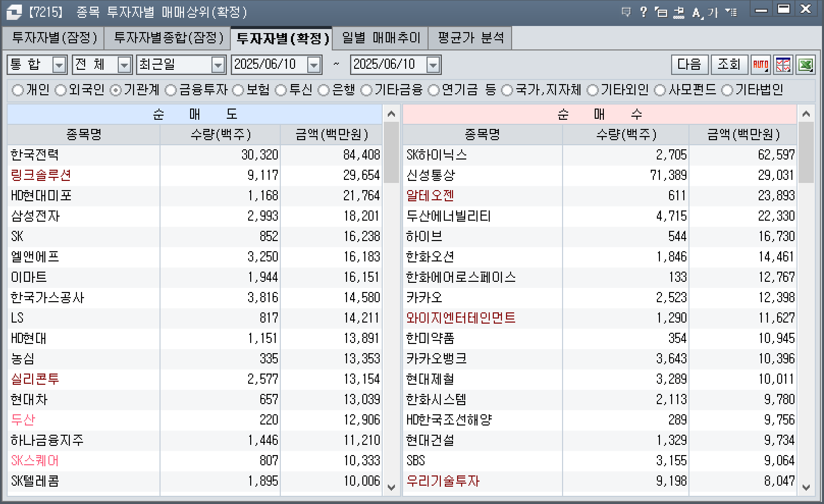
Task: Select 와이지엔터테인먼트 in net-buy list
Action: click(600, 318)
